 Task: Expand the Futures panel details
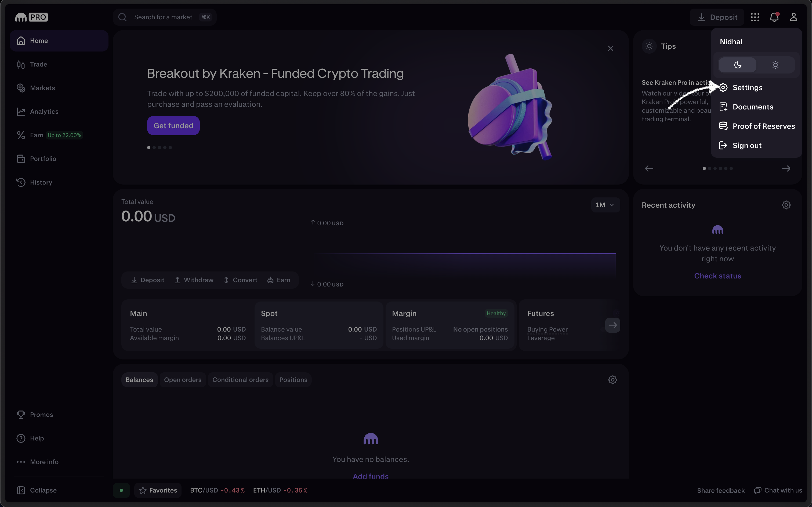click(613, 325)
